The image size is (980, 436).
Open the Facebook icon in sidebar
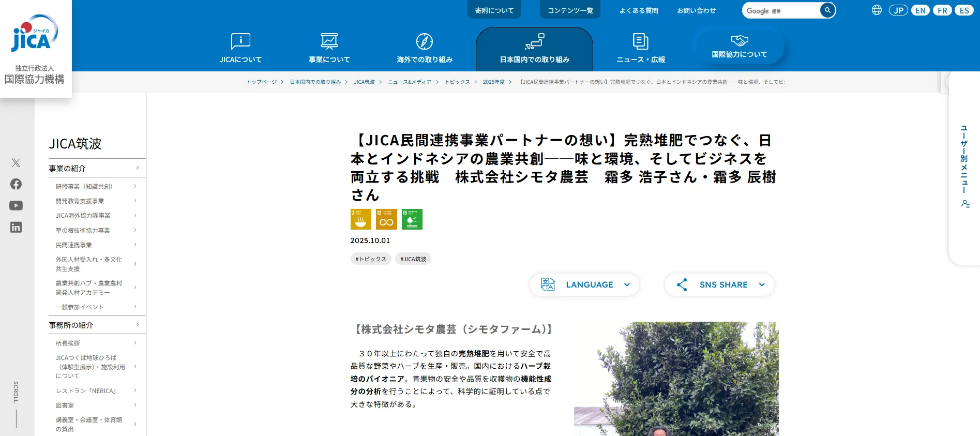(x=16, y=184)
